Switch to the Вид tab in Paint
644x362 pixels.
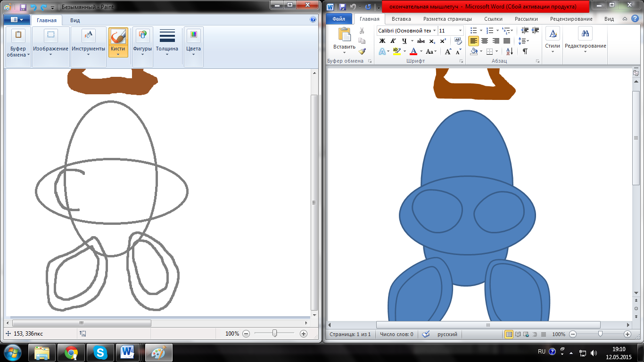[x=75, y=20]
